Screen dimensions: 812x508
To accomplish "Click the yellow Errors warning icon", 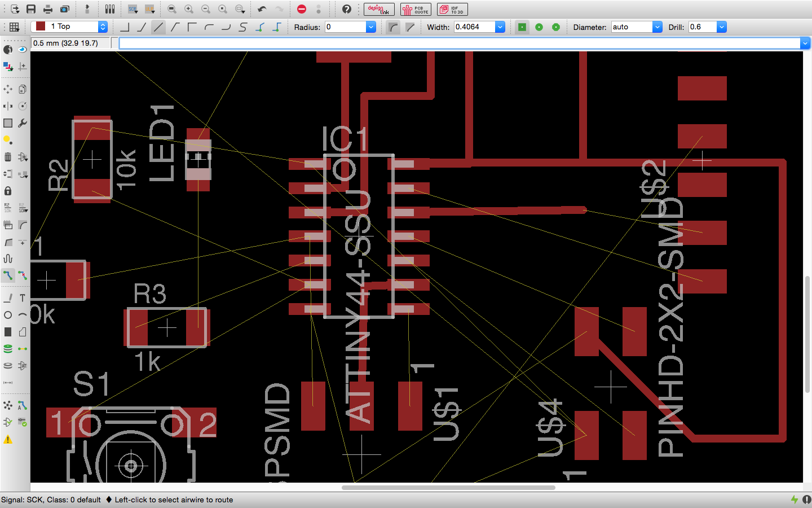I will [x=8, y=439].
